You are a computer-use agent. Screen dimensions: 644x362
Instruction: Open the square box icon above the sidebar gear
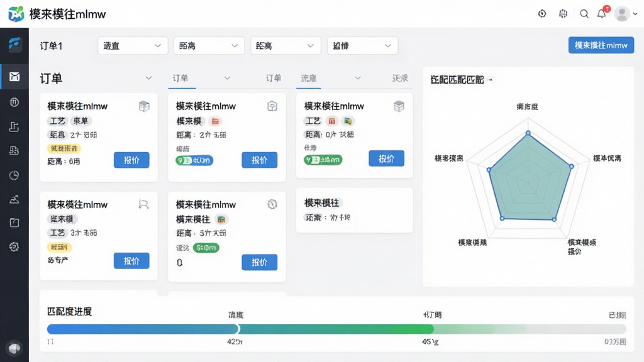(x=14, y=223)
